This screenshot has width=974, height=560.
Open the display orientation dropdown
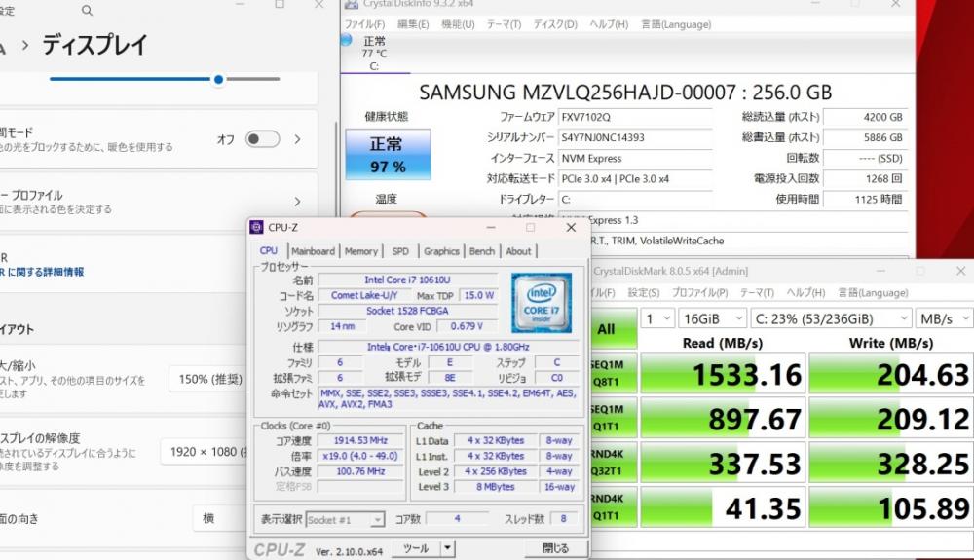click(x=220, y=518)
